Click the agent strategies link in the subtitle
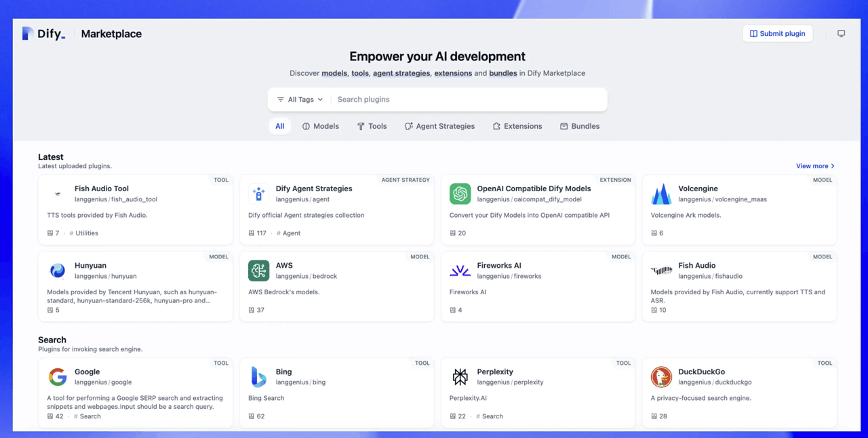The width and height of the screenshot is (868, 438). click(x=401, y=73)
